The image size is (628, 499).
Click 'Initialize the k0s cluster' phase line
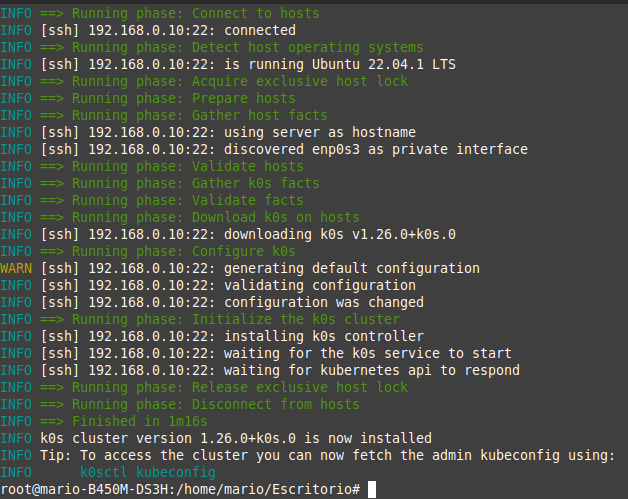pos(200,319)
